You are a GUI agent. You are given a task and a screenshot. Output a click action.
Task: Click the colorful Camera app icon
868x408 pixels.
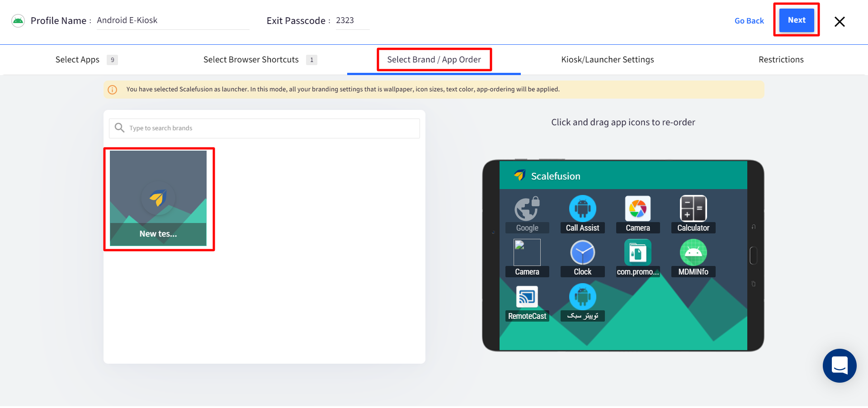pos(638,209)
